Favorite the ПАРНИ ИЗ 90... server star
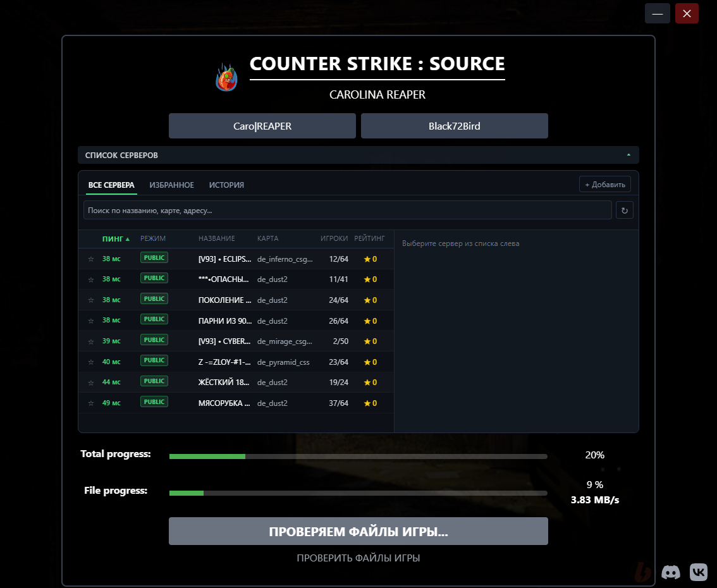 [91, 321]
